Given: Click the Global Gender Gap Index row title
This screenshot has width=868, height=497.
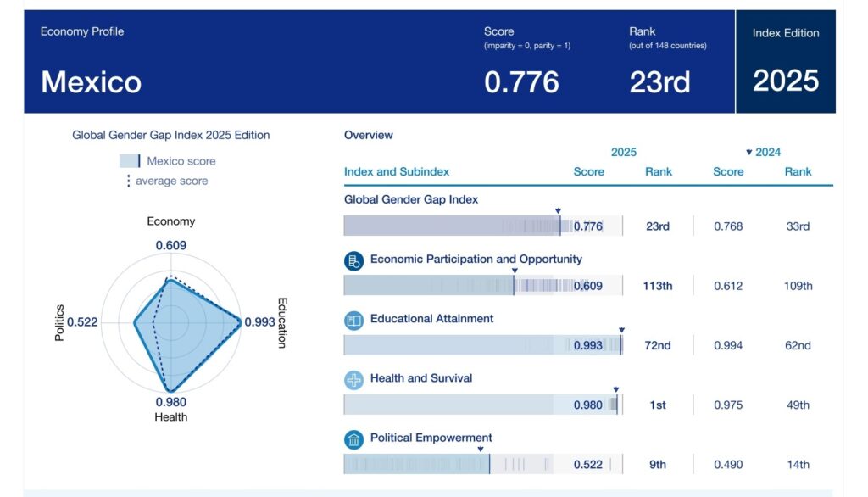Looking at the screenshot, I should (411, 199).
